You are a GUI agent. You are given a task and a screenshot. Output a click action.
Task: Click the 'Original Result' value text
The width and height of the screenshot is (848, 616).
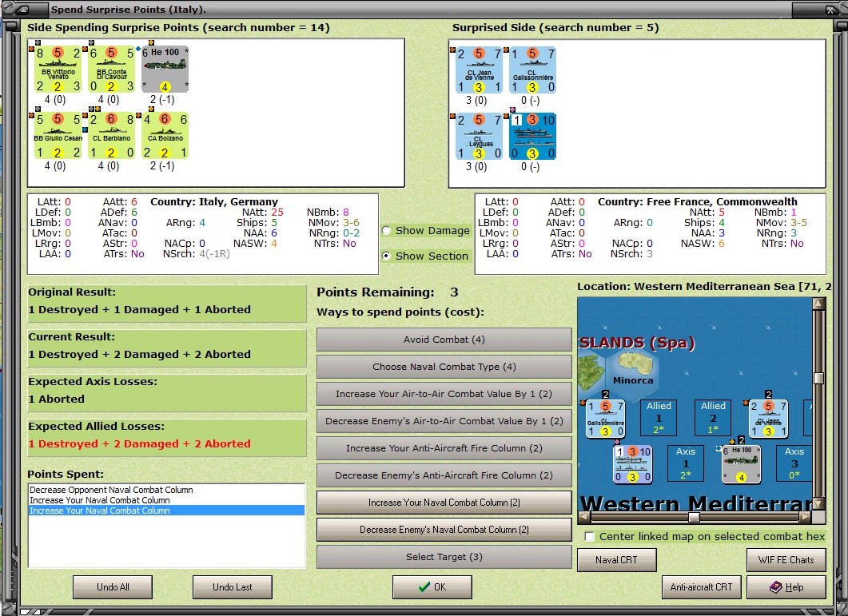140,310
